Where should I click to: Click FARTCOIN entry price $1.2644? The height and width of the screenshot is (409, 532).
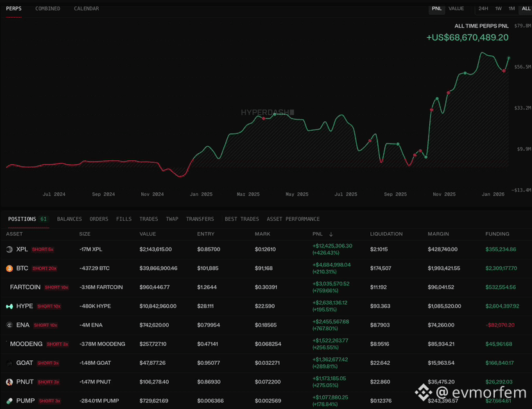pos(207,287)
